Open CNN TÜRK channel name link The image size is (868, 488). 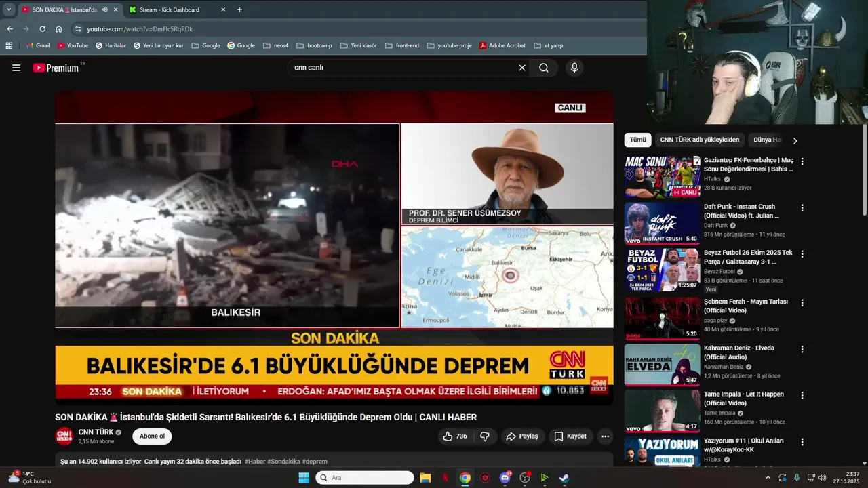tap(96, 432)
